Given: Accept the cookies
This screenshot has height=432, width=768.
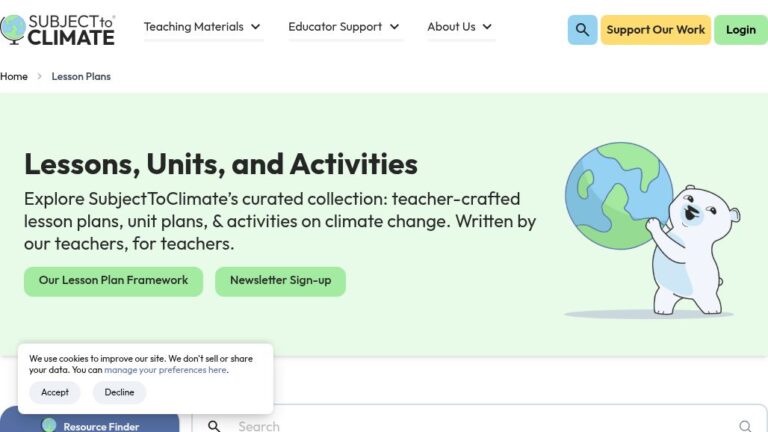Looking at the screenshot, I should [55, 392].
